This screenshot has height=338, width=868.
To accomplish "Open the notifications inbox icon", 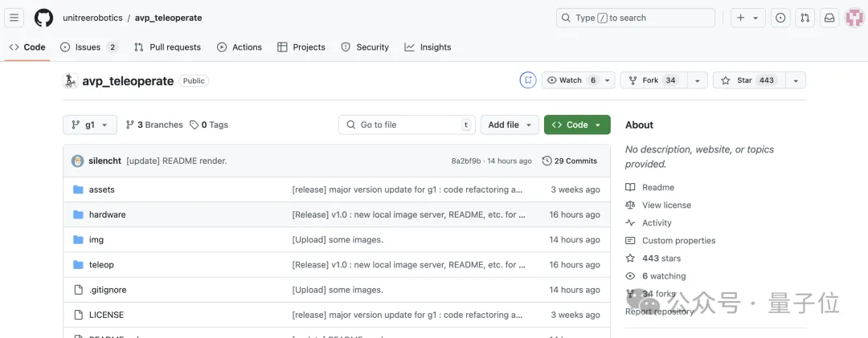I will (x=829, y=18).
